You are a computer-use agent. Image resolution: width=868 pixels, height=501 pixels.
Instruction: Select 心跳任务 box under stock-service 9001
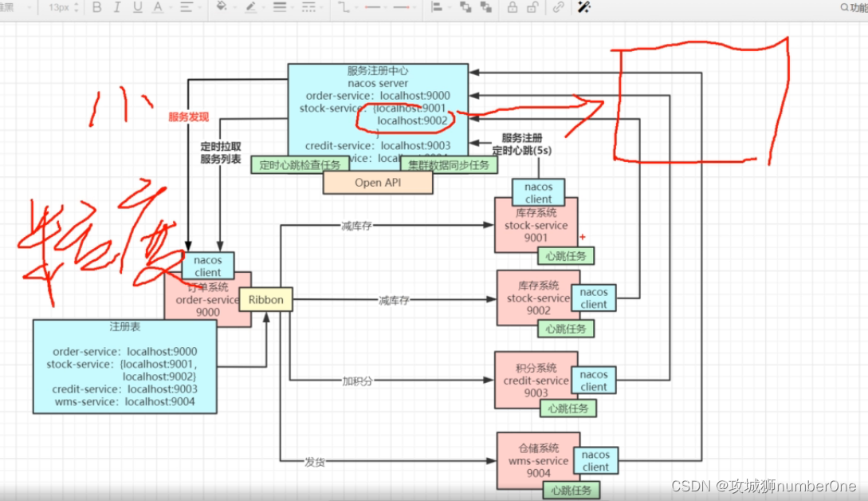566,256
